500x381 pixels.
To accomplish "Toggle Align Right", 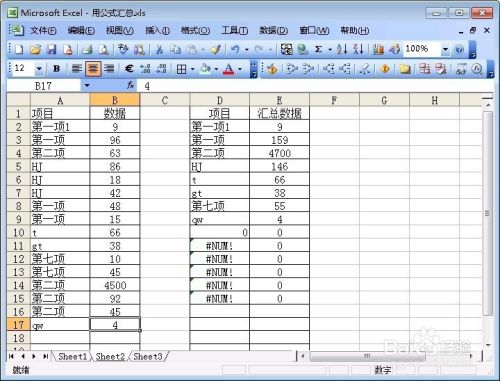I will coord(109,69).
